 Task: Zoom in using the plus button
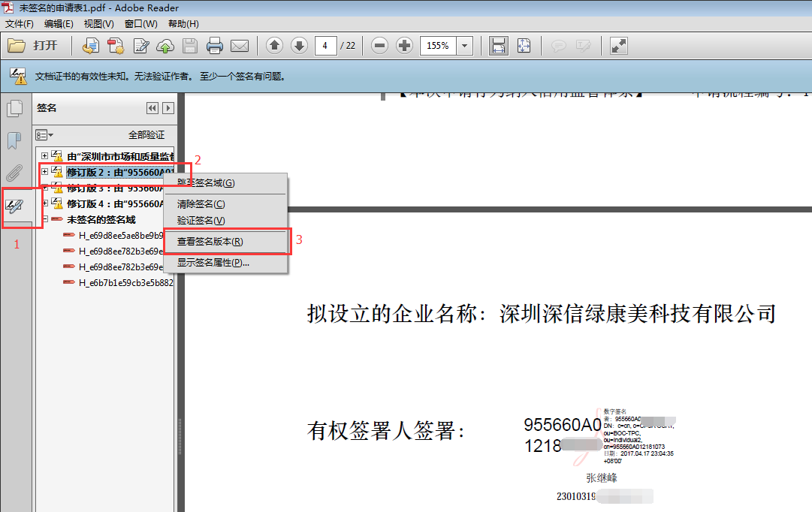405,46
